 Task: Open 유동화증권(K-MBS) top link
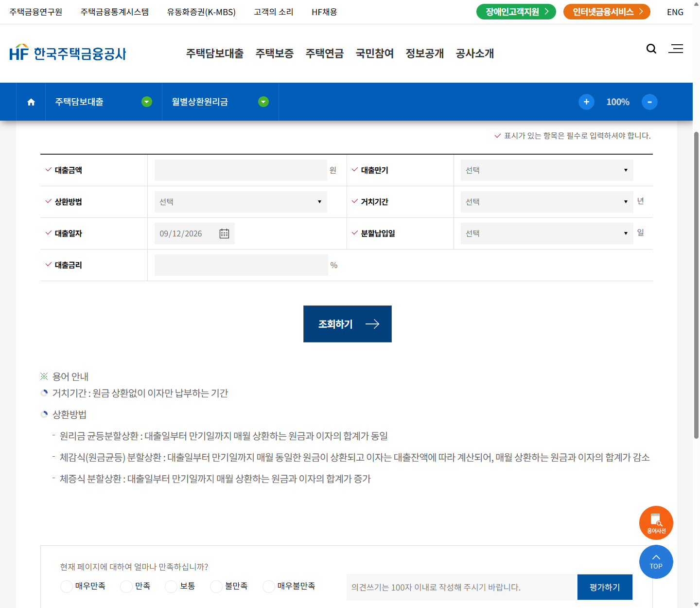(x=201, y=12)
